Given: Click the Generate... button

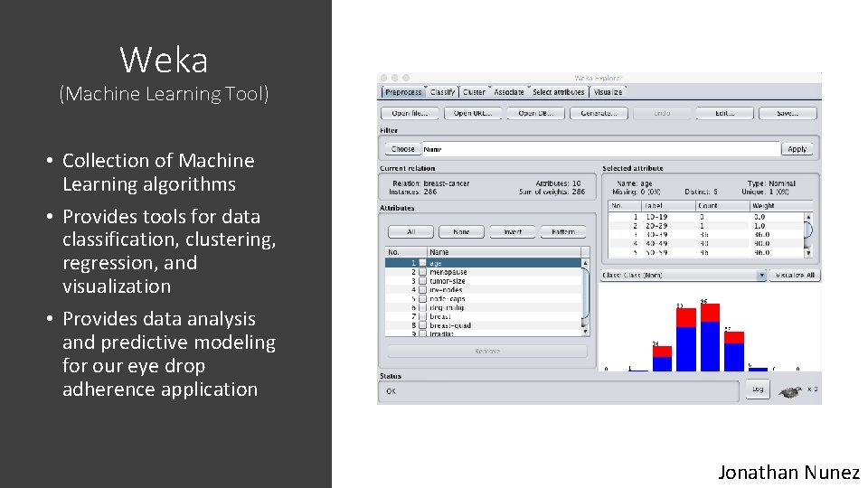Looking at the screenshot, I should (x=599, y=114).
